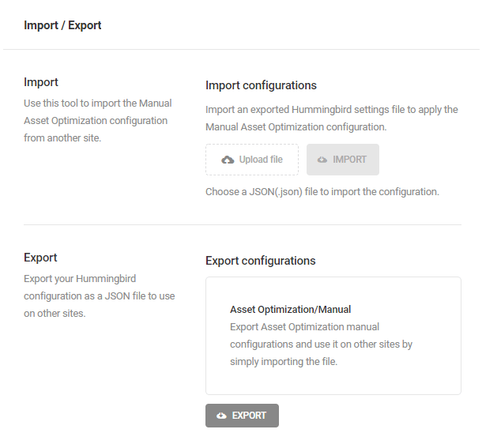
Task: Click the Upload file label text
Action: click(261, 160)
